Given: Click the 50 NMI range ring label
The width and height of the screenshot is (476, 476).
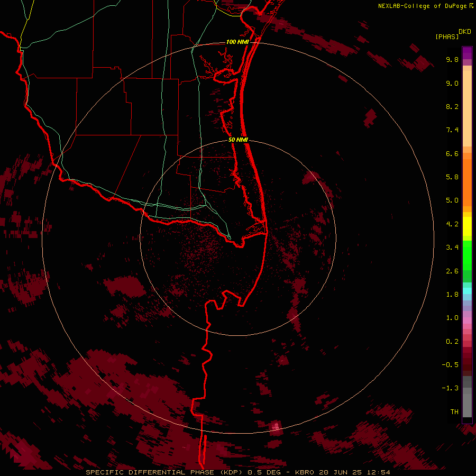Looking at the screenshot, I should (x=239, y=140).
